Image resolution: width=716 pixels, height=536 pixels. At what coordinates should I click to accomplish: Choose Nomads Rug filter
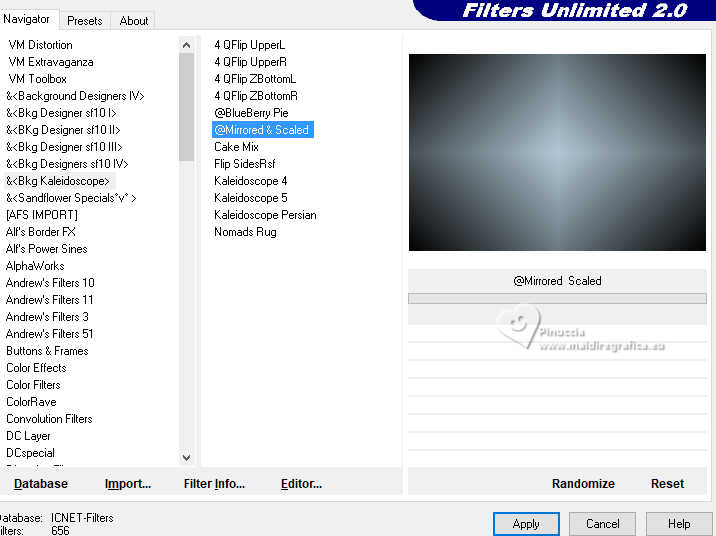tap(246, 231)
